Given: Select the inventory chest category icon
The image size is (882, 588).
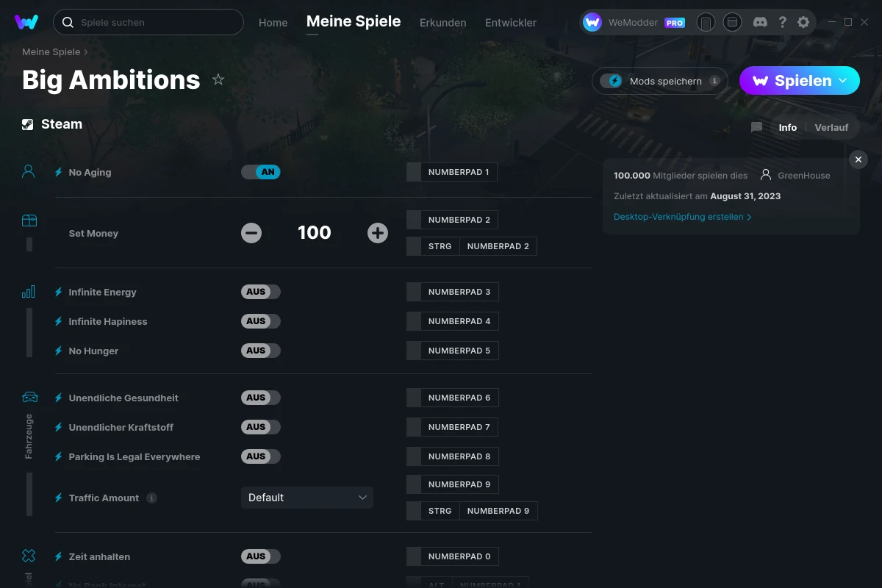Looking at the screenshot, I should (x=29, y=220).
